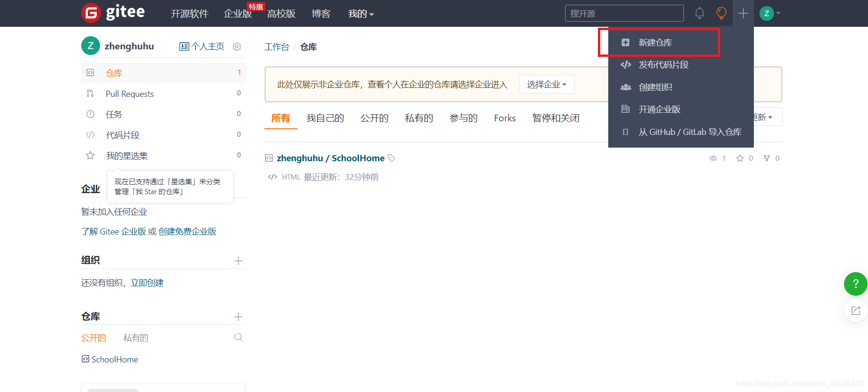Open 企业版 in top navigation
Image resolution: width=868 pixels, height=392 pixels.
pyautogui.click(x=238, y=14)
